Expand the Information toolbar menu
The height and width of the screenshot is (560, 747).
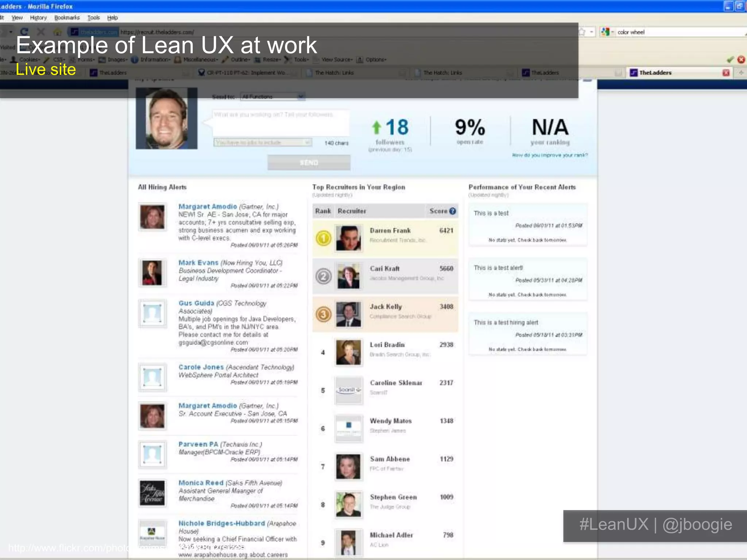pyautogui.click(x=151, y=59)
